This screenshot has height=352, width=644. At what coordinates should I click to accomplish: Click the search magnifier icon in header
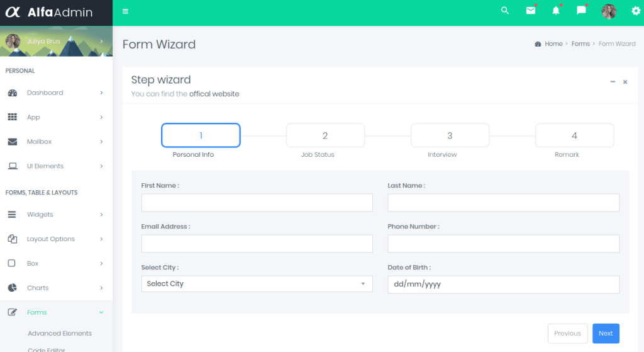504,11
